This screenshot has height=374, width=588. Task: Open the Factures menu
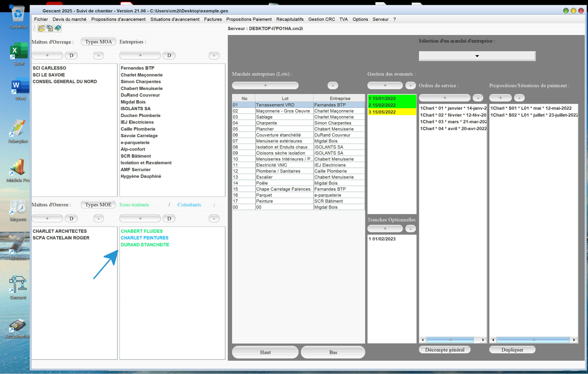coord(213,19)
